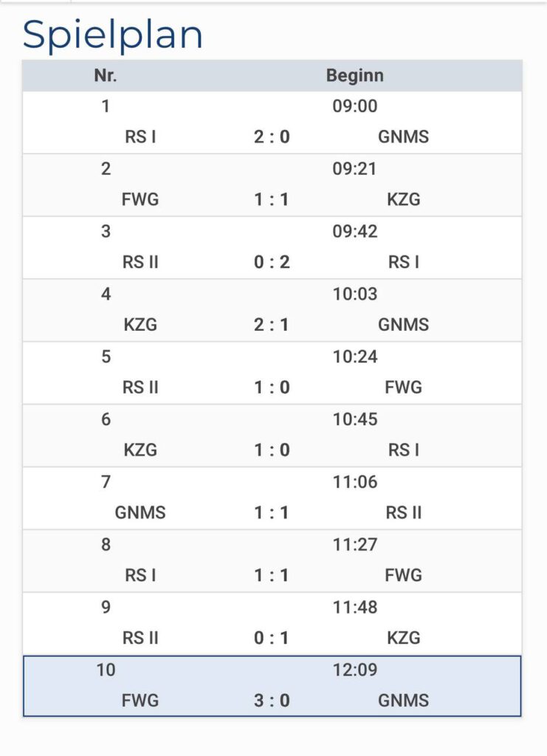Image resolution: width=547 pixels, height=756 pixels.
Task: Click team GNMS in match 7
Action: pyautogui.click(x=140, y=512)
